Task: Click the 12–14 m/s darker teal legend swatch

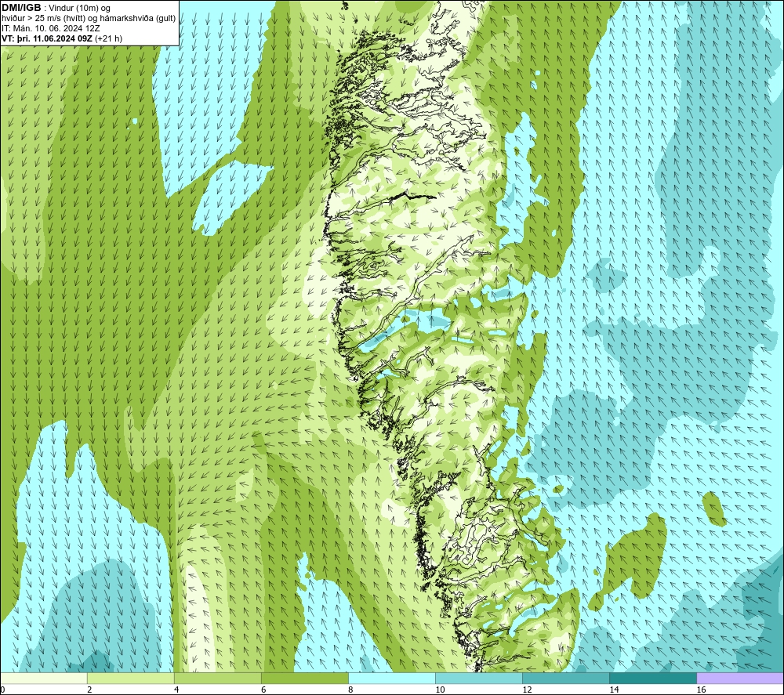Action: point(566,678)
